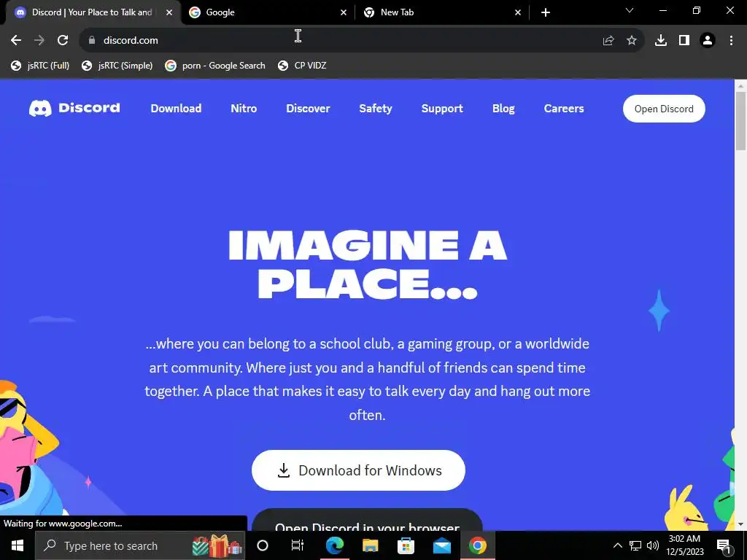
Task: View site information via the lock icon
Action: click(x=92, y=41)
